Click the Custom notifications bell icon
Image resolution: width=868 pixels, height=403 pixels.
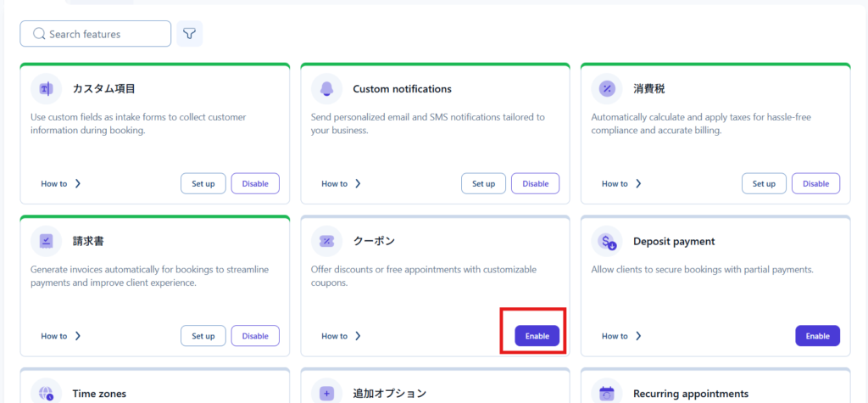tap(326, 88)
